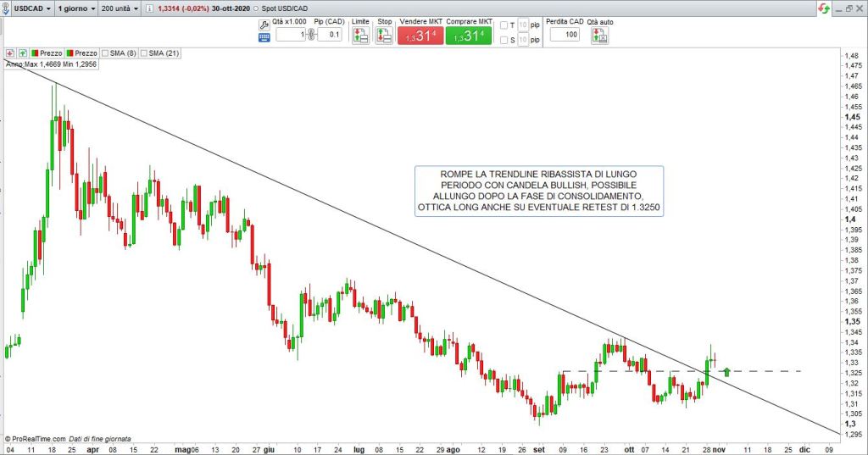Click the chain link between quantity and pip

pyautogui.click(x=312, y=35)
